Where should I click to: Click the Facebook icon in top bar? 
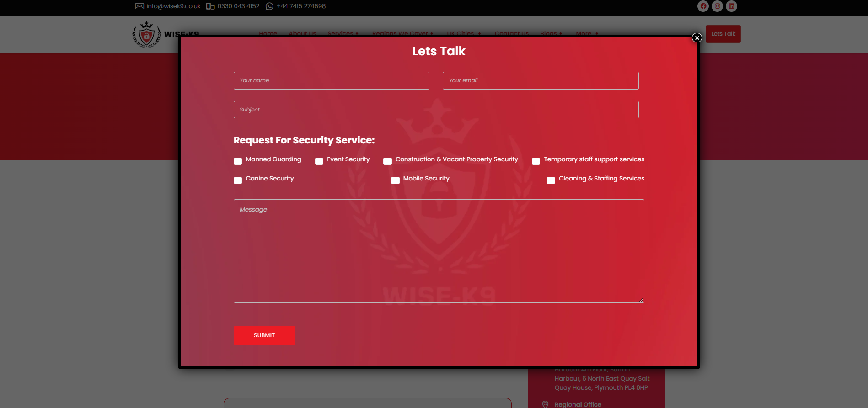[703, 6]
